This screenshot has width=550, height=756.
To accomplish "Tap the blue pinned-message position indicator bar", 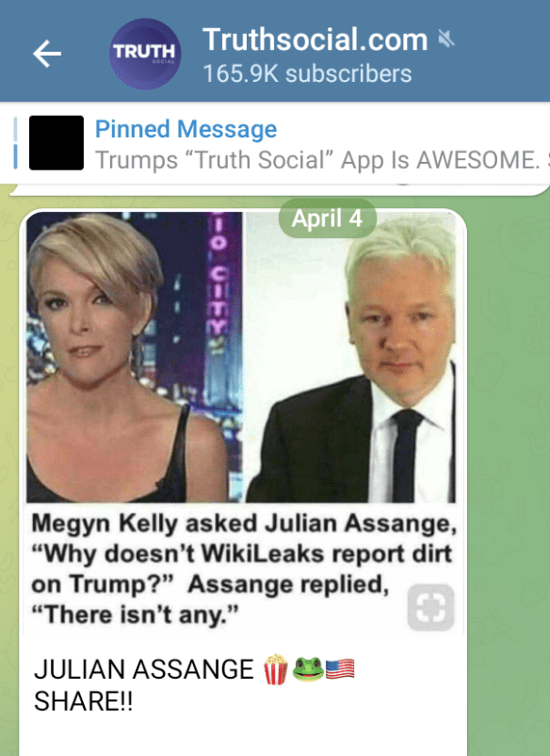I will click(15, 143).
